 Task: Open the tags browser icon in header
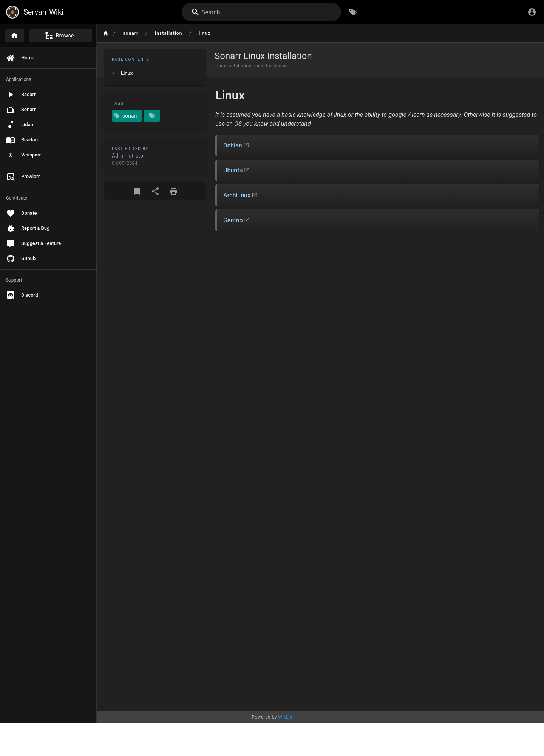(x=353, y=12)
